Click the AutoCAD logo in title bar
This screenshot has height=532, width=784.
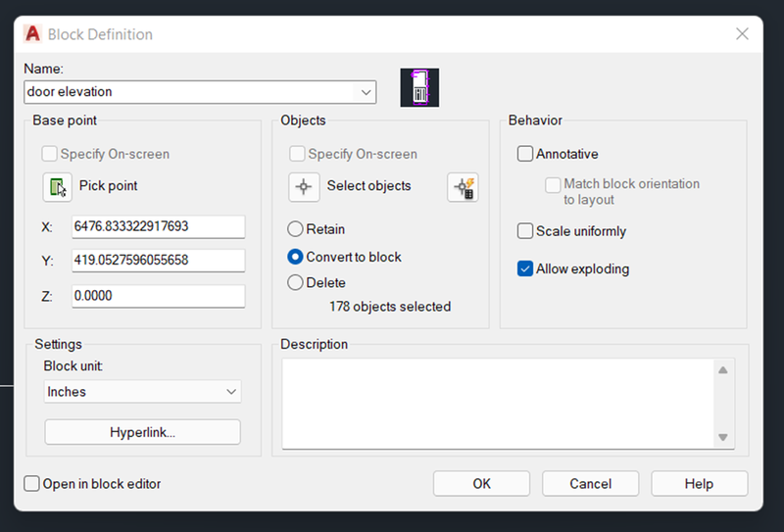point(32,34)
